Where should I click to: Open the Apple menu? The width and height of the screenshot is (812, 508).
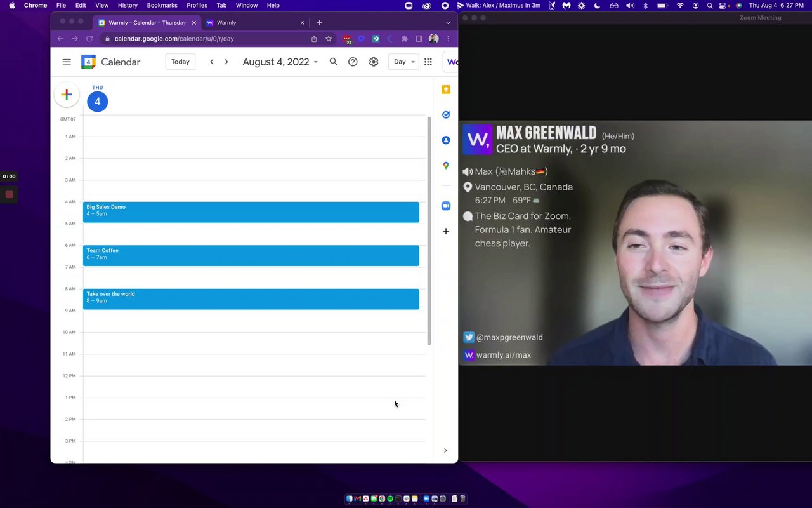(12, 5)
